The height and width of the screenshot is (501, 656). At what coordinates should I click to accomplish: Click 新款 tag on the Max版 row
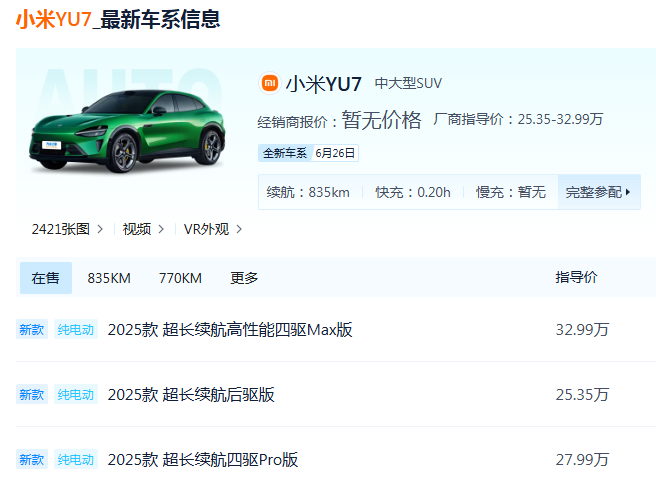pos(32,330)
